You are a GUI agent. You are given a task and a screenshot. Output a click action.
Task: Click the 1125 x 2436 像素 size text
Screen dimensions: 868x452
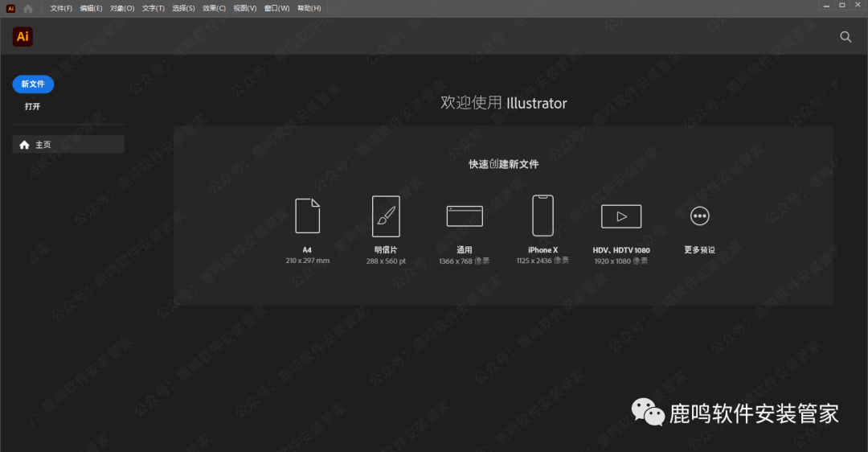point(542,261)
